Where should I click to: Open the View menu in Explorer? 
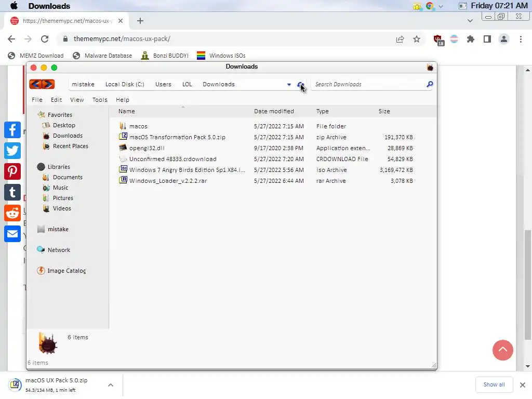point(77,100)
